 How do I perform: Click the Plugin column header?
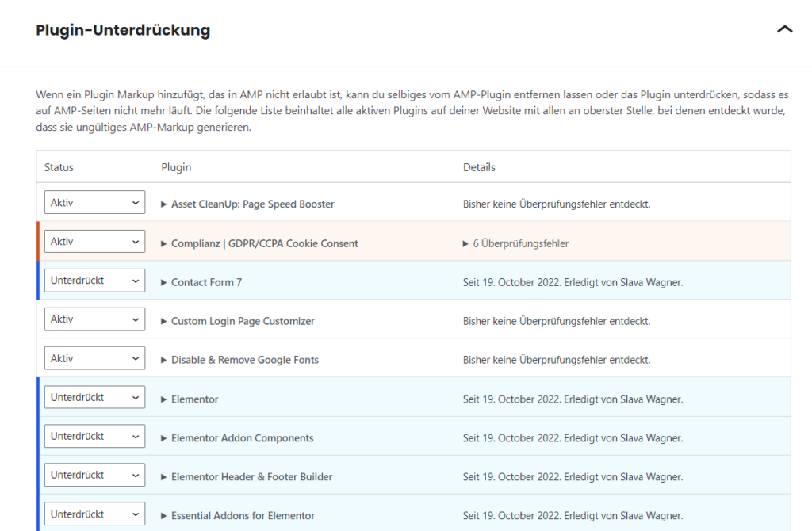pos(176,167)
